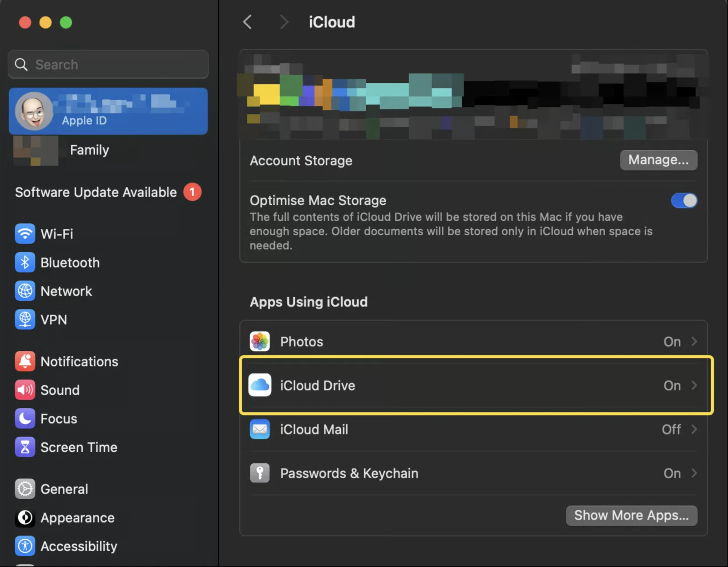This screenshot has height=567, width=728.
Task: Open Photos On status
Action: pos(672,342)
